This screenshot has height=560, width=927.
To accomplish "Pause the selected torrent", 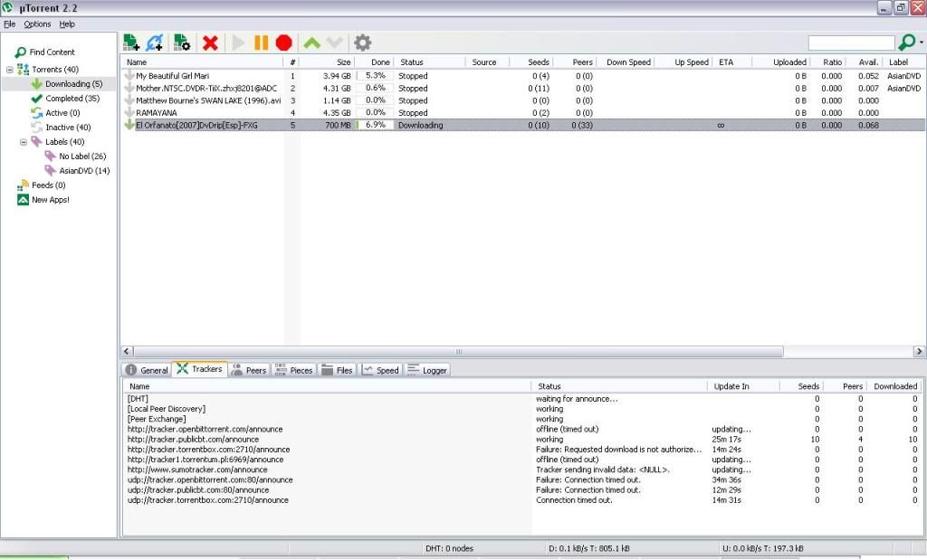I will [261, 43].
